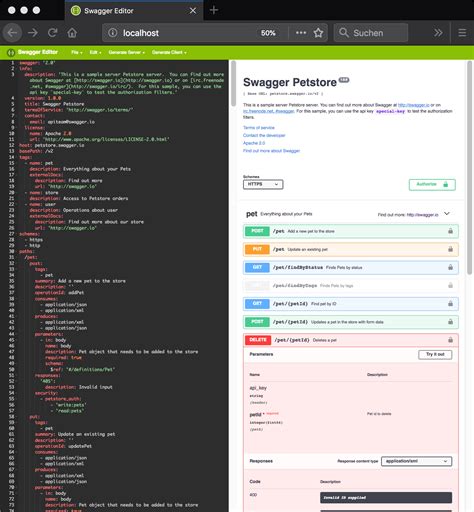Open the swagger.io link in description
Viewport: 474px width, 512px height.
pyautogui.click(x=413, y=105)
